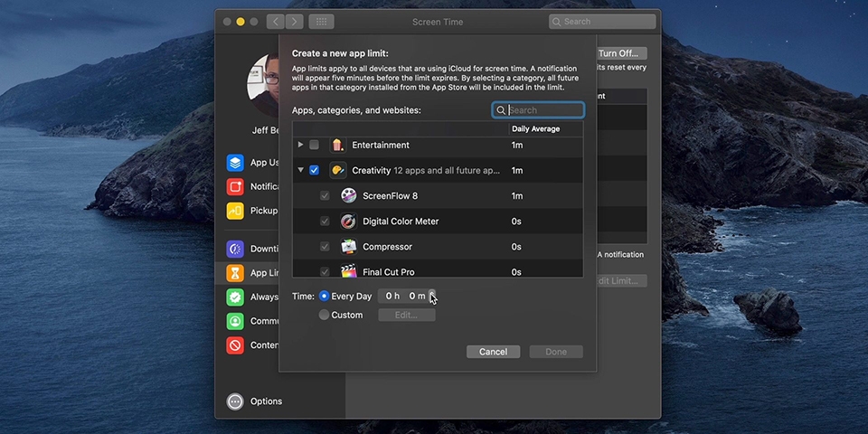
Task: Uncheck the Creativity category checkbox
Action: 314,170
